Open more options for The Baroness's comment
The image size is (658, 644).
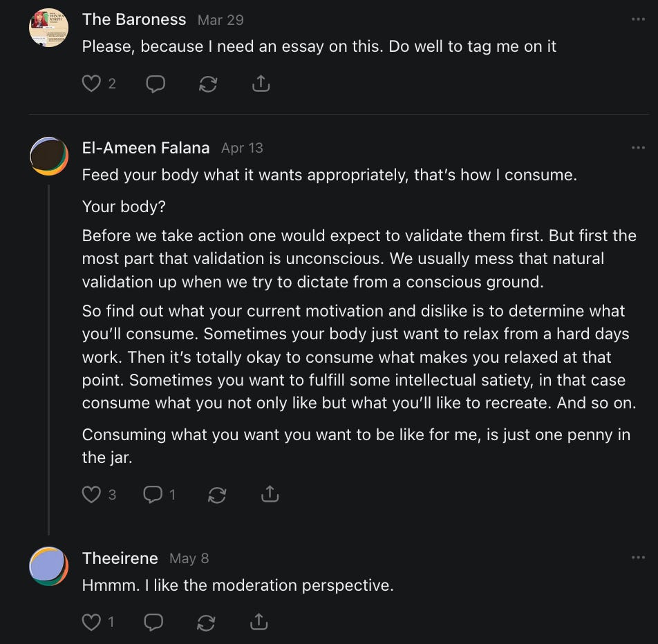pyautogui.click(x=638, y=19)
